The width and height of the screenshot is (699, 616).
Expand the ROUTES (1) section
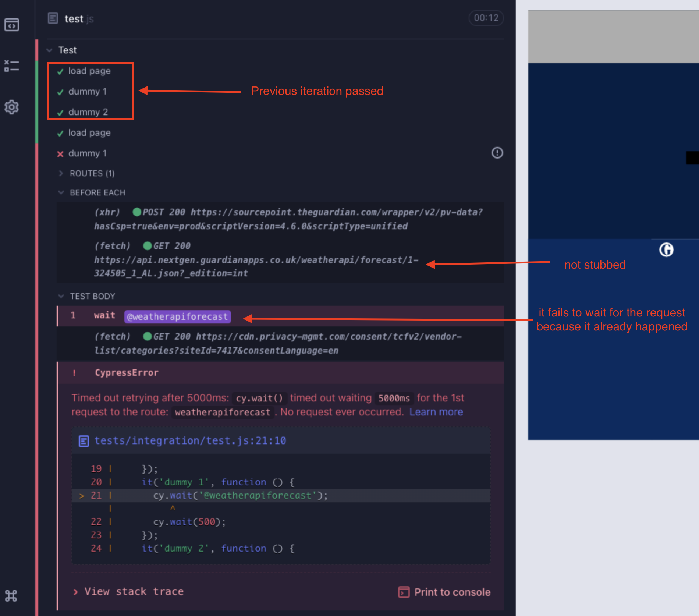pyautogui.click(x=61, y=173)
